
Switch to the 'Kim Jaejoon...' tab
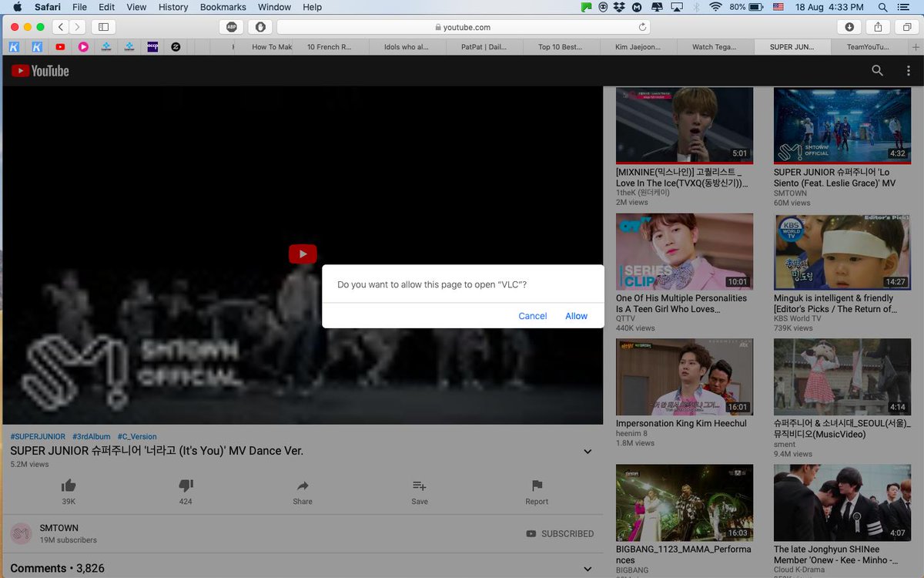[638, 47]
